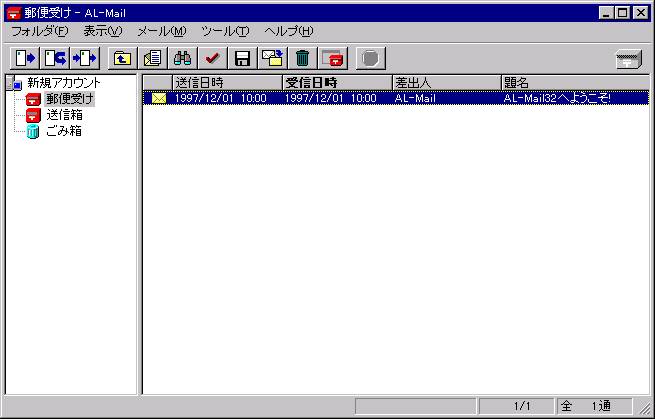Click the folder up-arrow toolbar icon
This screenshot has height=420, width=655.
pyautogui.click(x=122, y=58)
